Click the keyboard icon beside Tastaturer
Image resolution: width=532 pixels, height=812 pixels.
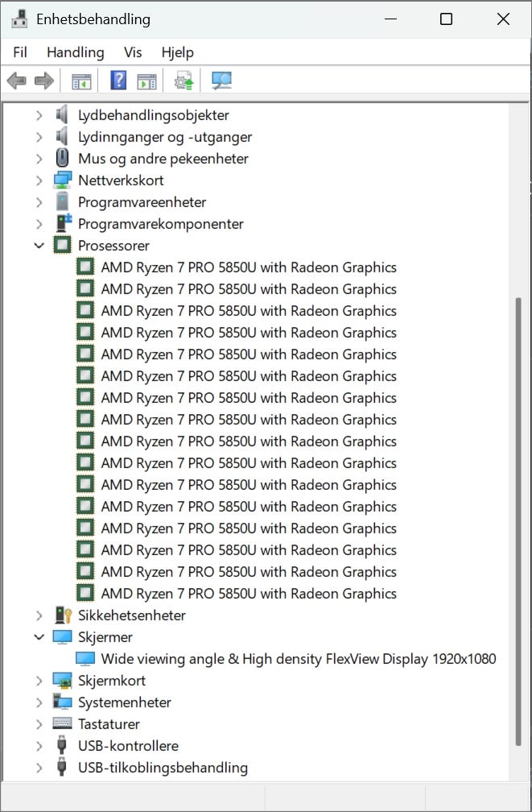62,724
